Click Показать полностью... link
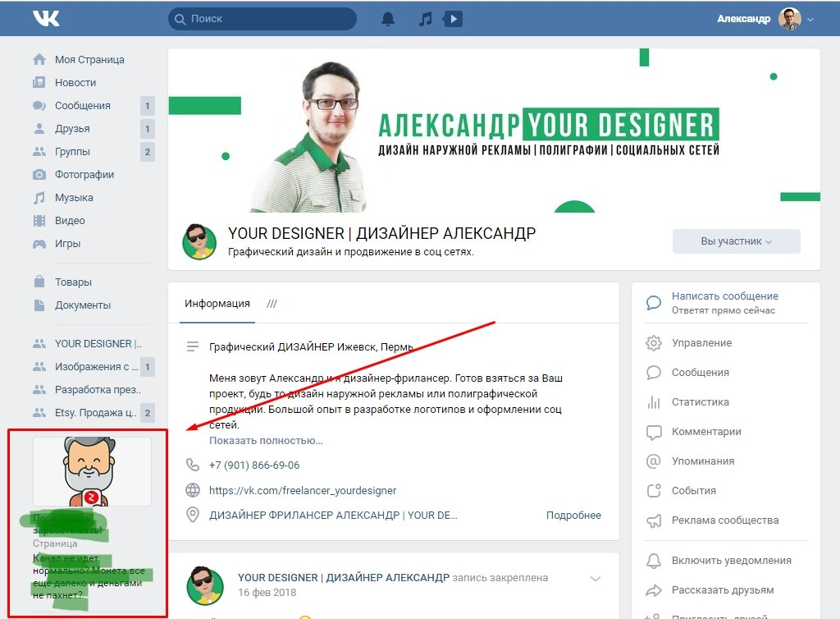This screenshot has height=619, width=840. (266, 441)
